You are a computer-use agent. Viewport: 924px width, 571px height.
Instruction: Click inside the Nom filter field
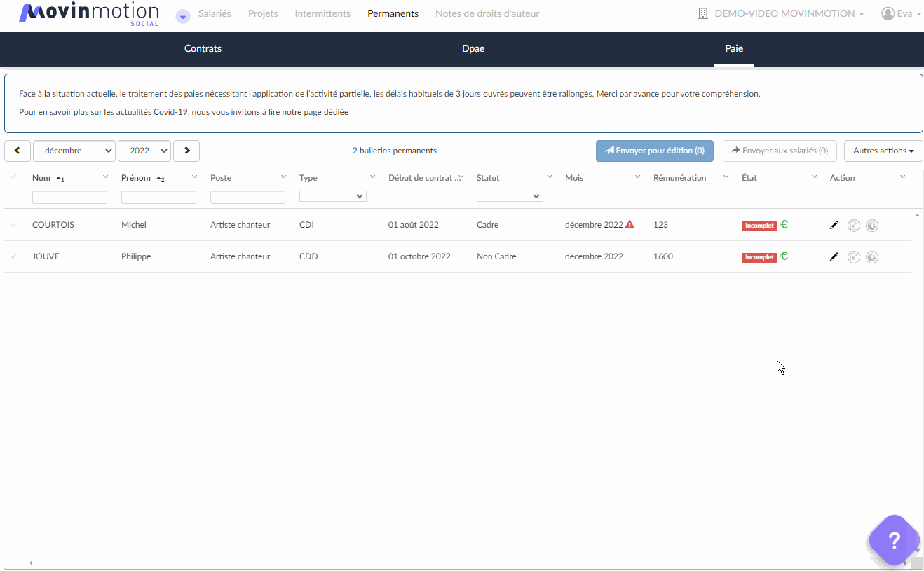coord(69,198)
